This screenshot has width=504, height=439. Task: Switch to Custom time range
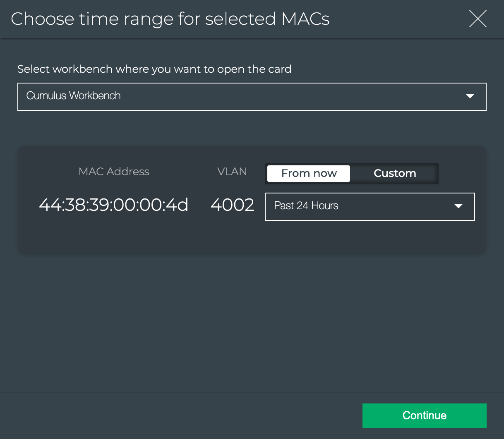click(x=394, y=174)
